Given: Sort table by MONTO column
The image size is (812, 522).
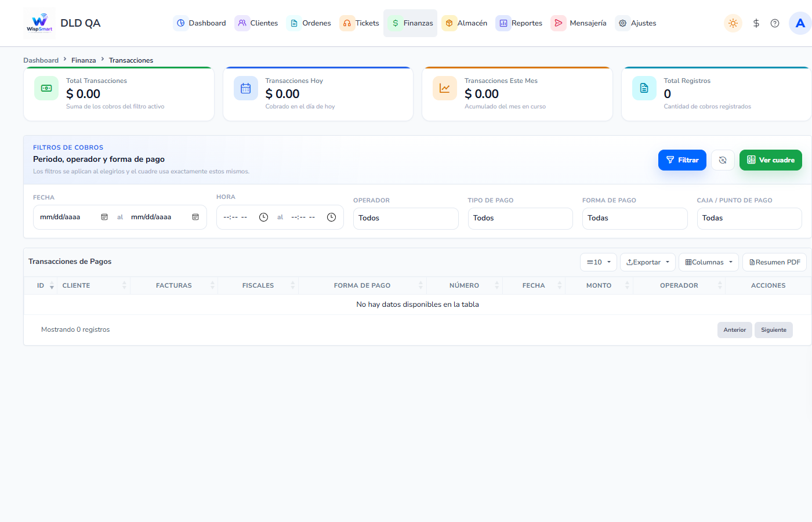Looking at the screenshot, I should tap(599, 285).
